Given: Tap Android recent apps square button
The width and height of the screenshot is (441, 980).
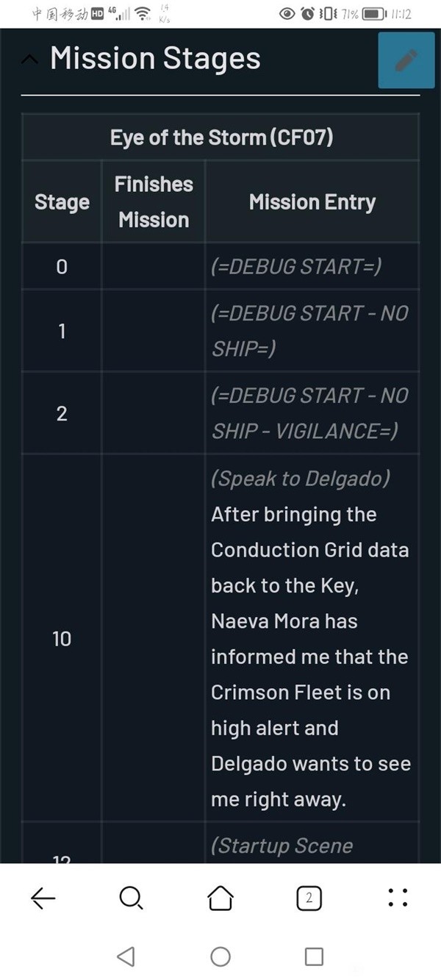Looking at the screenshot, I should [x=314, y=956].
